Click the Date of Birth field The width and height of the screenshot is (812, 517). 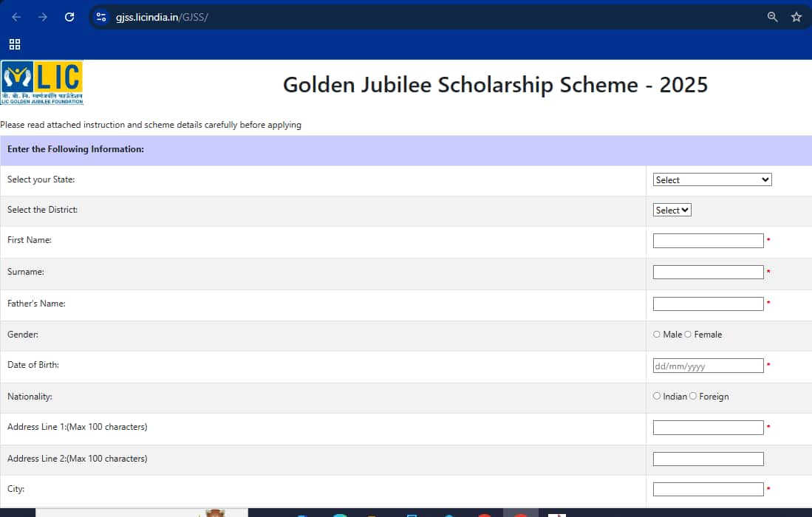click(708, 366)
